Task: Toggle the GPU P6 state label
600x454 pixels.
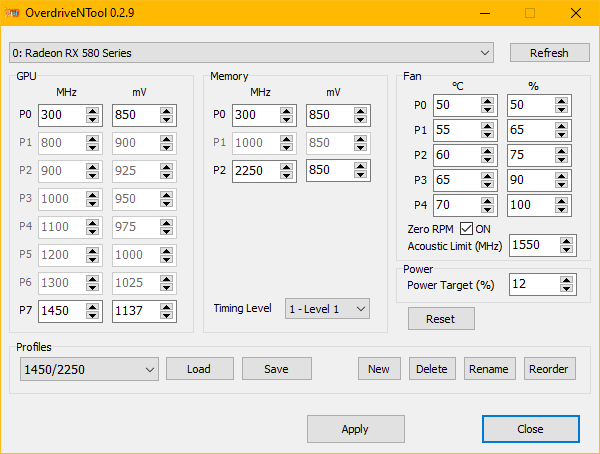Action: click(25, 282)
